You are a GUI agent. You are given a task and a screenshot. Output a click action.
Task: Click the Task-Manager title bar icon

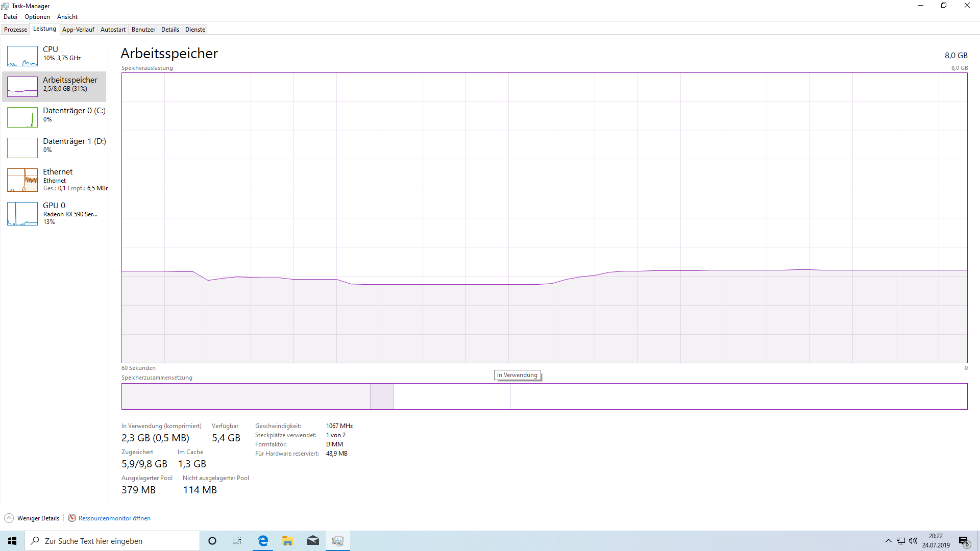pos(5,6)
